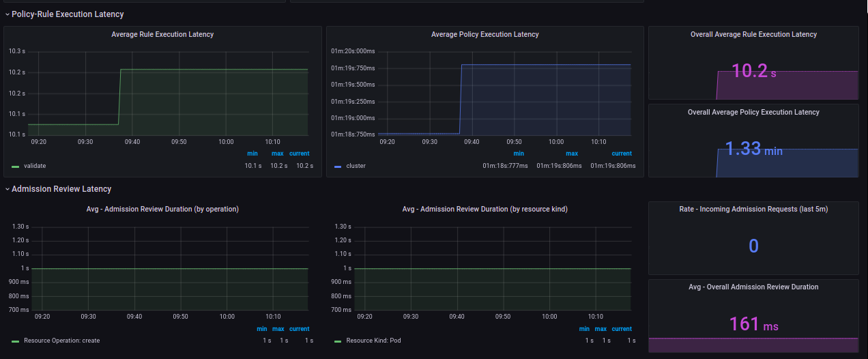Click the 700 ms axis label in by-resource-kind chart
The width and height of the screenshot is (868, 359).
(x=341, y=310)
